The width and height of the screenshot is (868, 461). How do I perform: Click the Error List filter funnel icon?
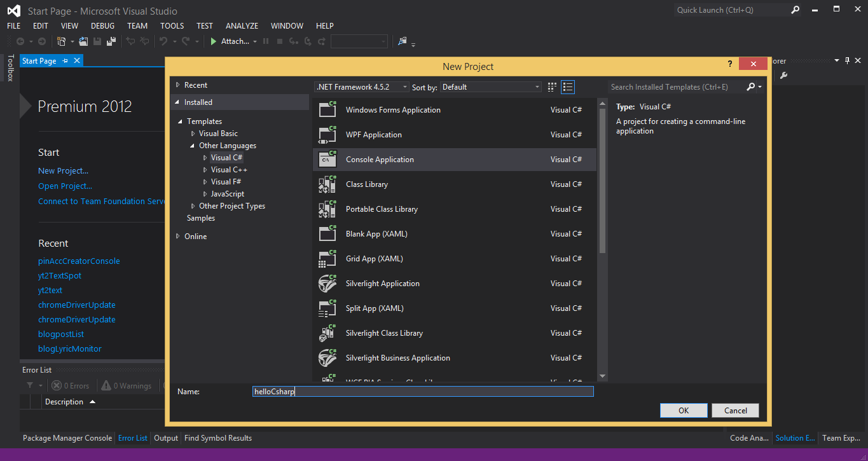[x=30, y=385]
